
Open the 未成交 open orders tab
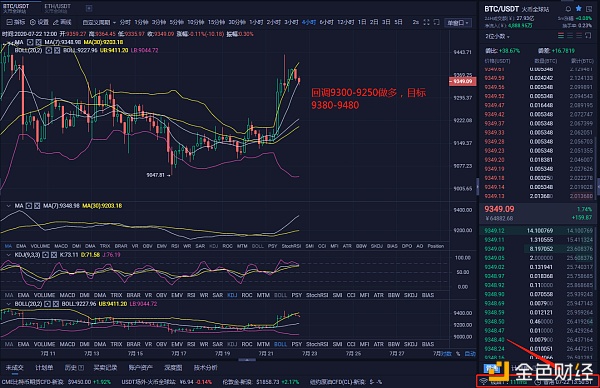click(15, 368)
